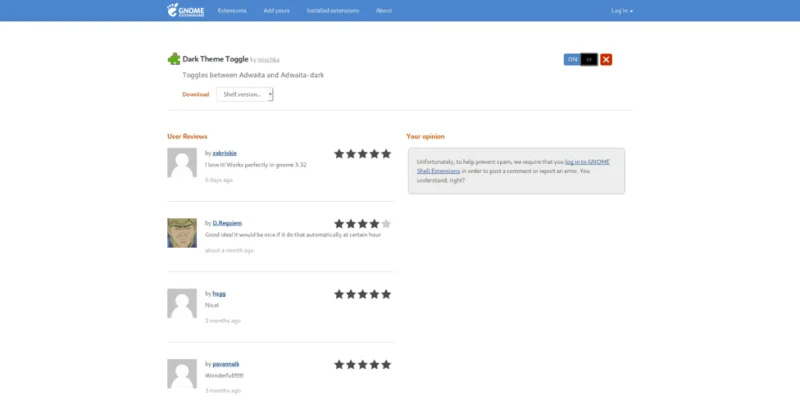Click the 'Nice!' review text
This screenshot has height=401, width=800.
(212, 305)
